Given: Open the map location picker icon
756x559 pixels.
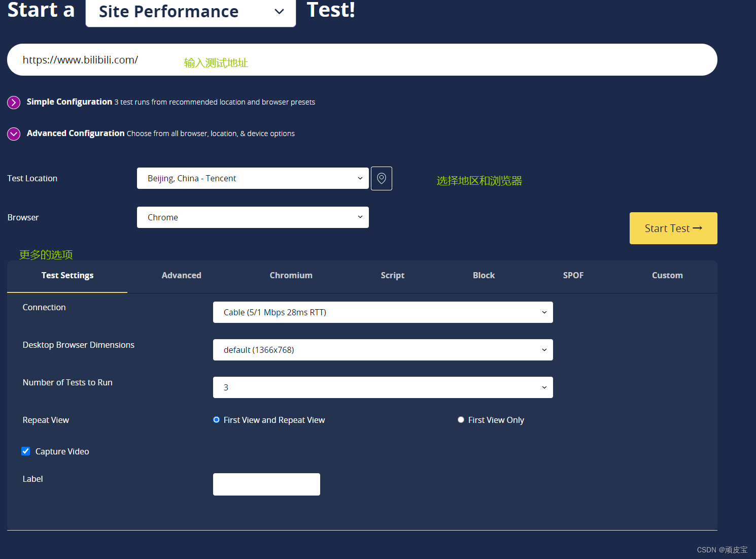Looking at the screenshot, I should (382, 178).
